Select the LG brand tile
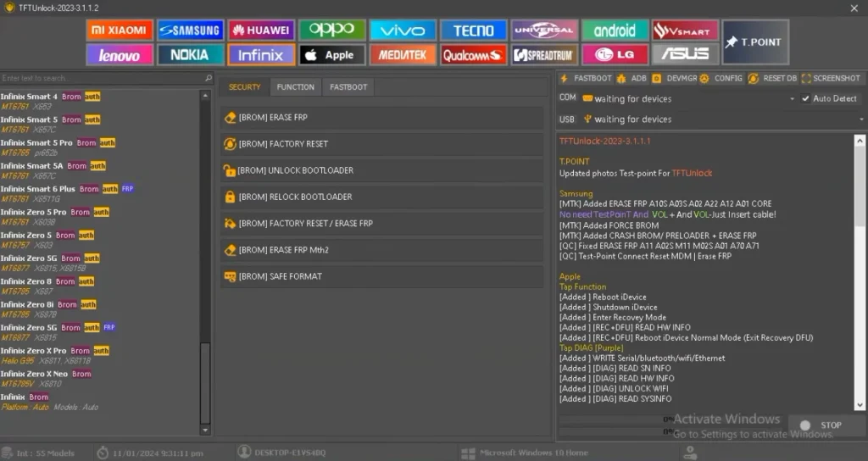This screenshot has width=868, height=461. (x=615, y=55)
